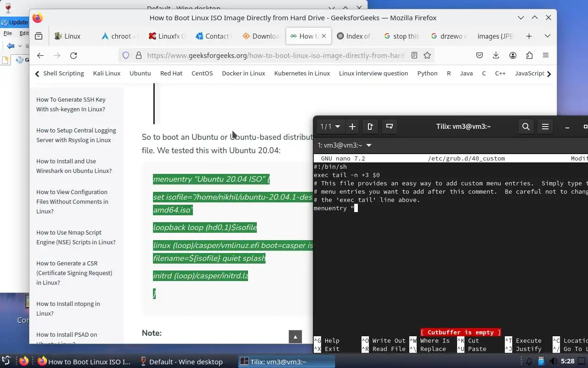
Task: Open the Red Hat topic link
Action: (x=171, y=73)
